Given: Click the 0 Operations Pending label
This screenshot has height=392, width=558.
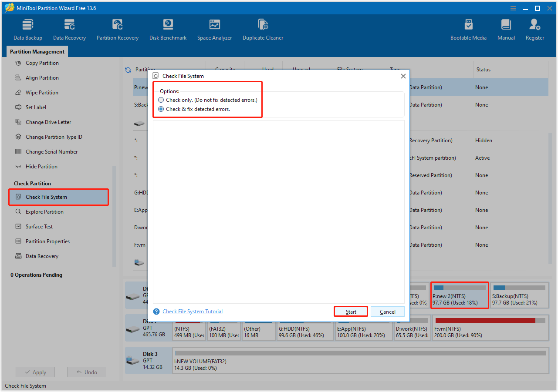Looking at the screenshot, I should coord(37,275).
